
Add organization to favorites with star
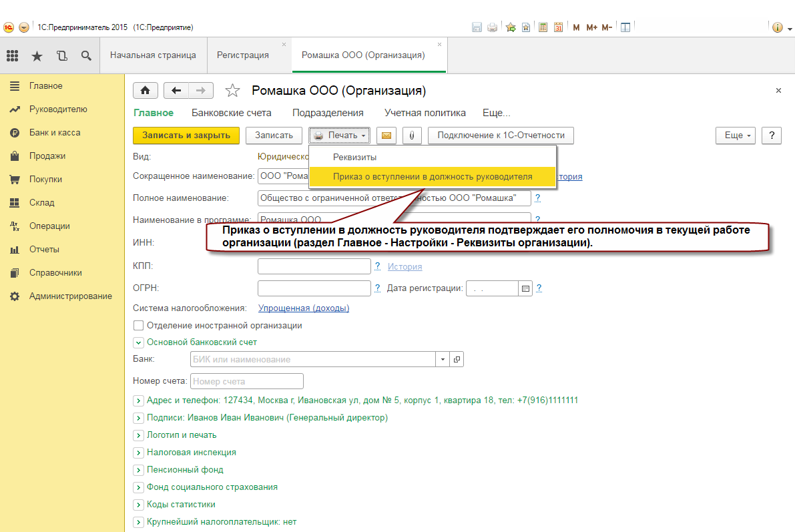232,90
